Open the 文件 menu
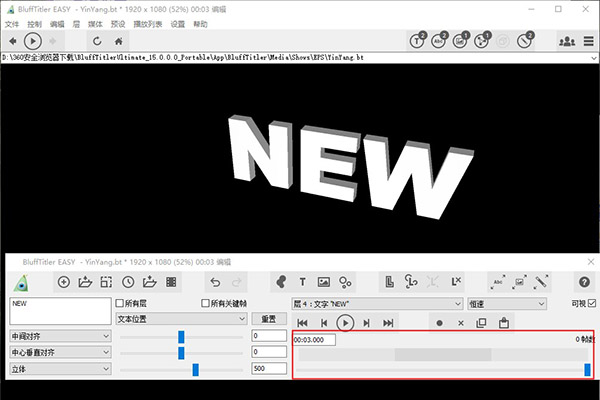 point(12,22)
